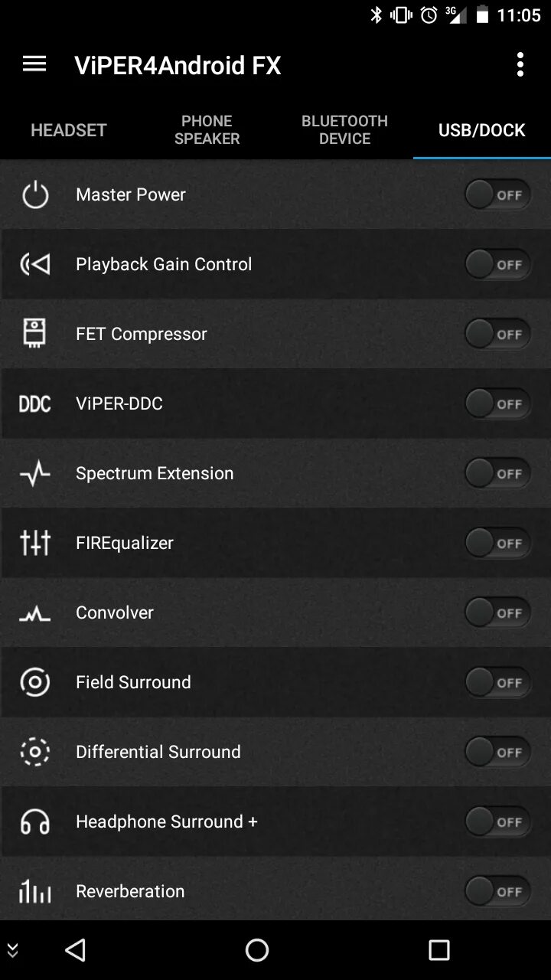
Task: Tap the Master Power icon
Action: tap(35, 194)
